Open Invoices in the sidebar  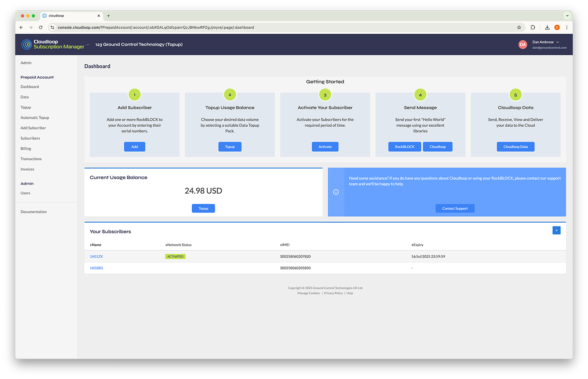(x=27, y=169)
